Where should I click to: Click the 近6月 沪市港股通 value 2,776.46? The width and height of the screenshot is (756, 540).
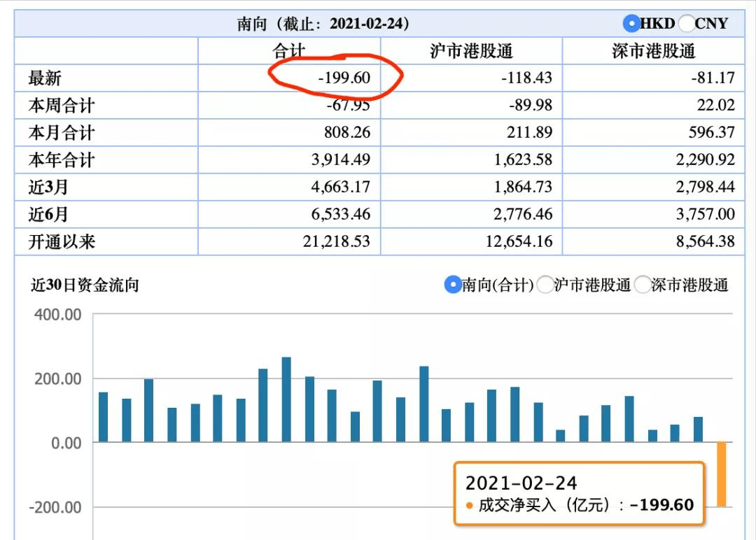[x=523, y=214]
